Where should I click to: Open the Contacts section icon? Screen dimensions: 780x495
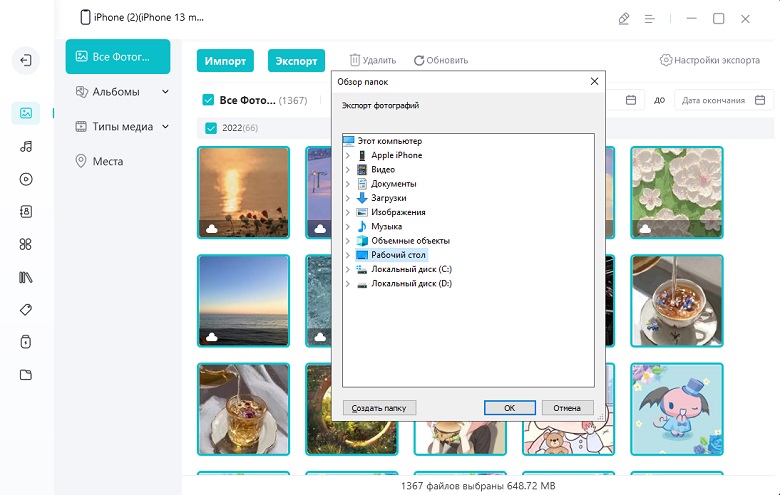(26, 212)
